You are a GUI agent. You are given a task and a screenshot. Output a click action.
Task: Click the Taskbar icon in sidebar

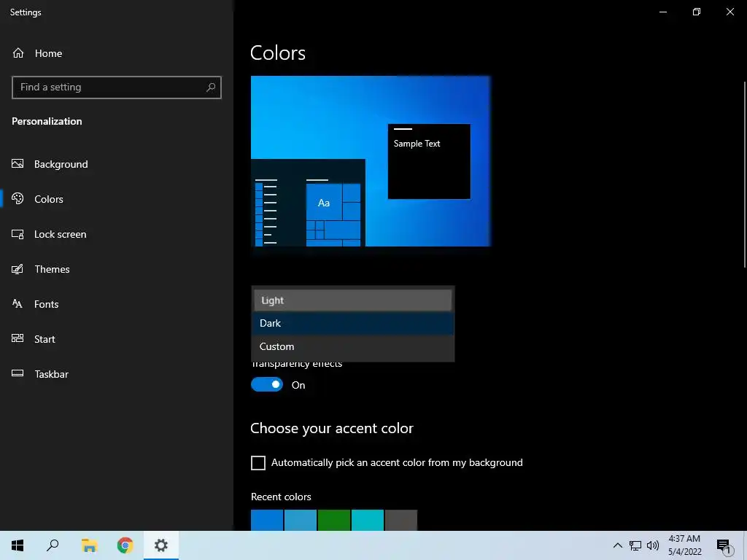[x=18, y=373]
